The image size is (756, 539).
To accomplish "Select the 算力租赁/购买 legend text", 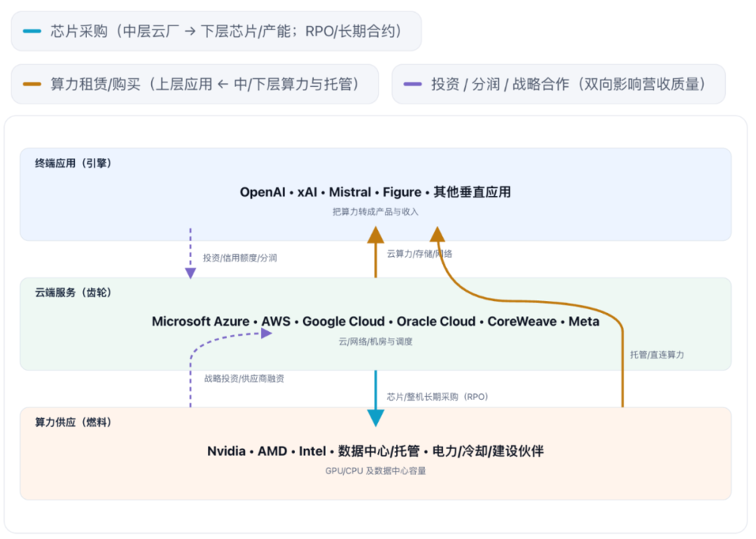I will [204, 84].
